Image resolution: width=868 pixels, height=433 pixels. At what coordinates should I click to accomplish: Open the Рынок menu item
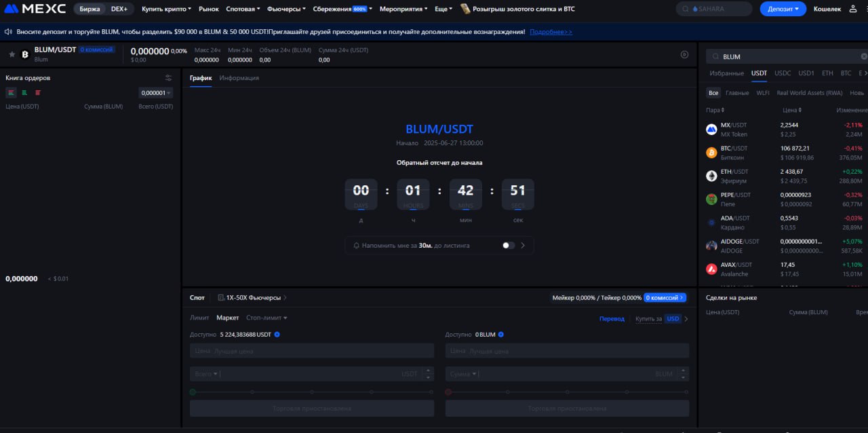tap(208, 9)
